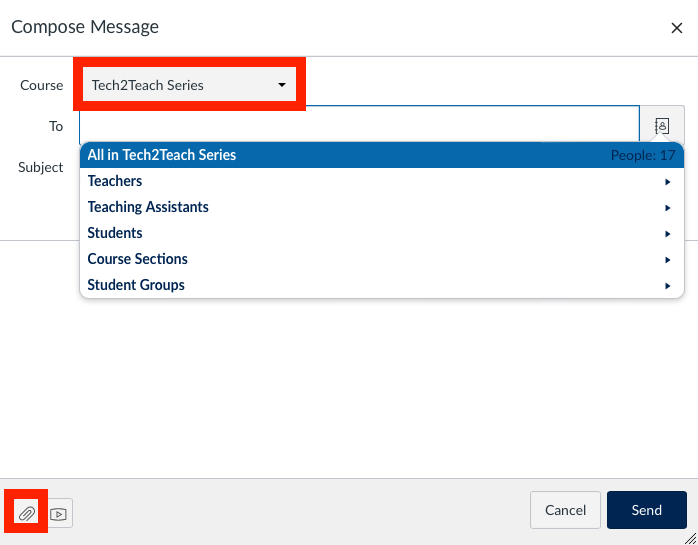
Task: Open the address book icon
Action: click(x=662, y=126)
